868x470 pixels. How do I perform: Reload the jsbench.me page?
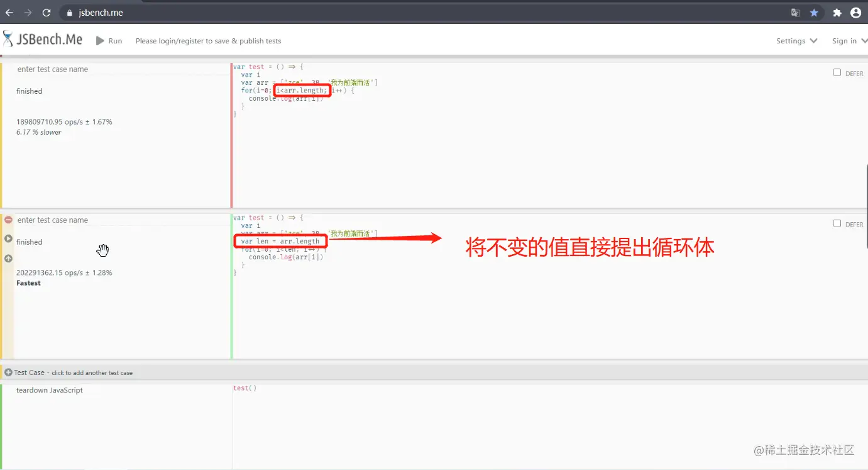point(47,13)
